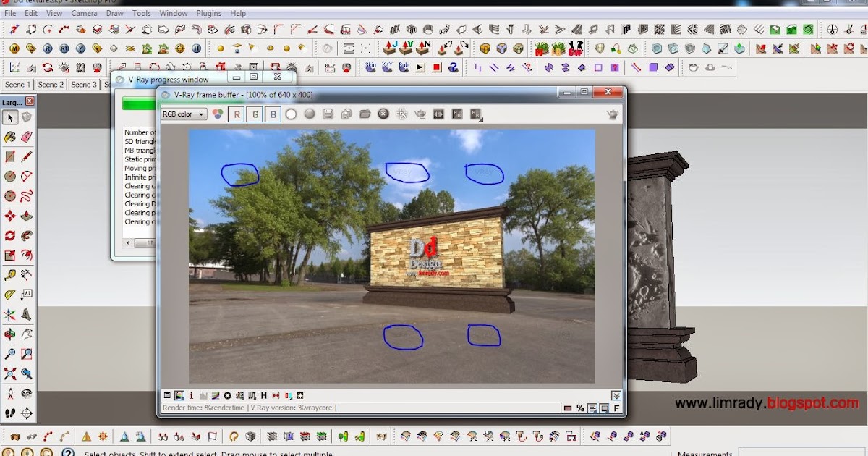Toggle the H button in the bottom frame buffer bar
Image resolution: width=868 pixels, height=456 pixels.
tap(264, 396)
